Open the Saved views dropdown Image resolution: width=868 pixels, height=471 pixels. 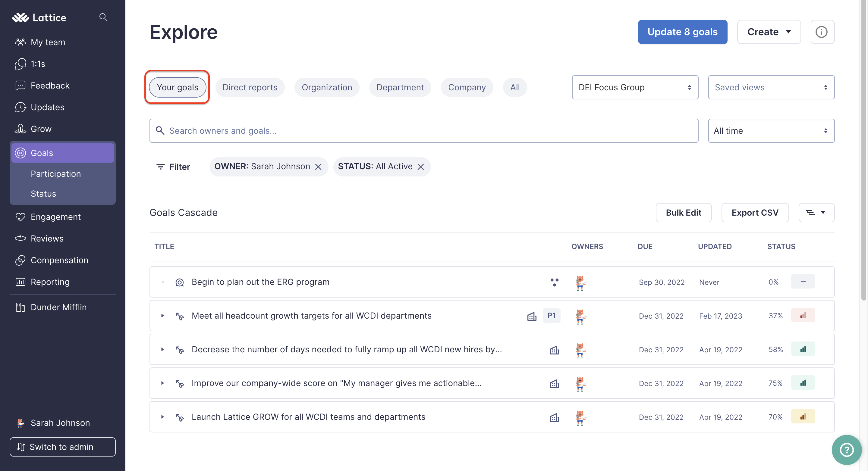click(771, 87)
